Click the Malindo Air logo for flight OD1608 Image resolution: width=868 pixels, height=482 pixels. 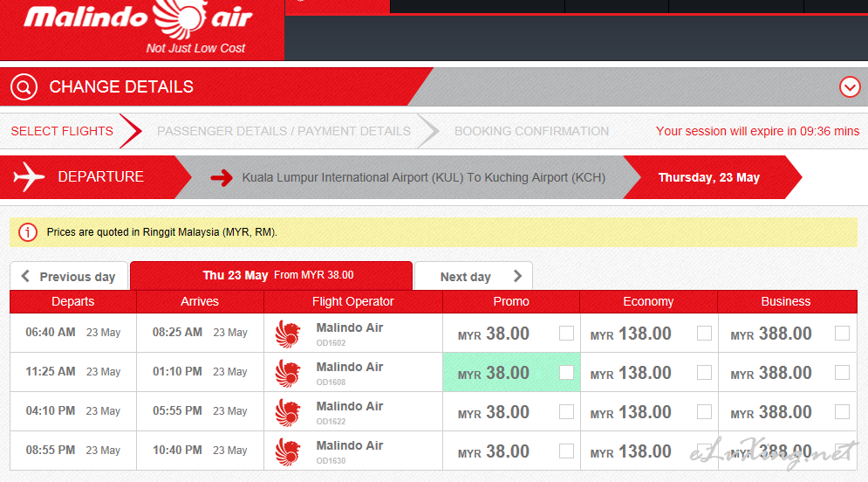pyautogui.click(x=288, y=374)
